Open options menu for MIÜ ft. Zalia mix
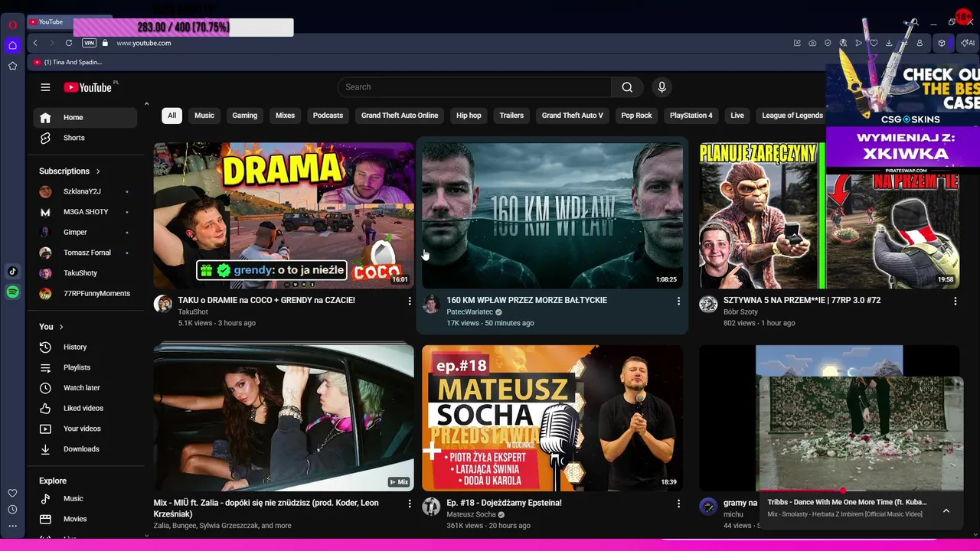This screenshot has height=551, width=980. point(410,504)
